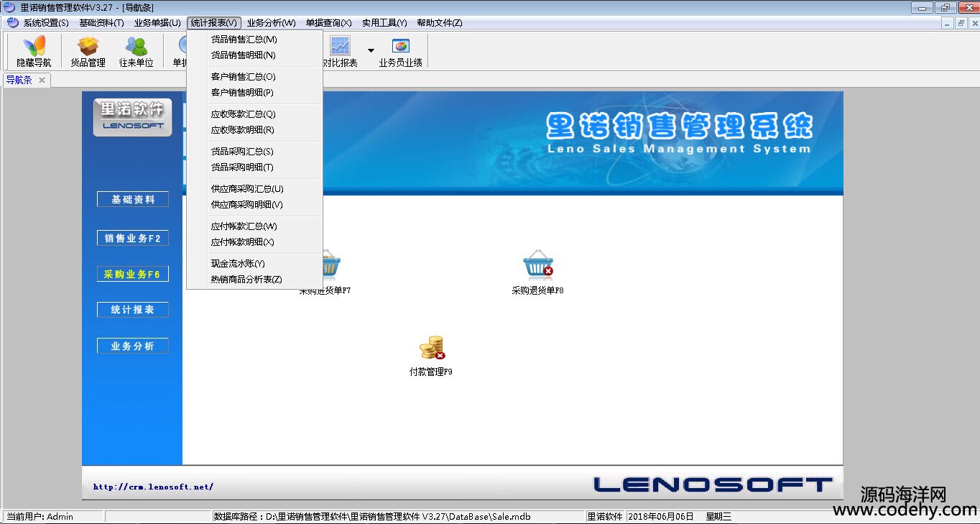Pick 供应商采购汇总(U) from the menu
This screenshot has height=524, width=980.
pos(254,189)
